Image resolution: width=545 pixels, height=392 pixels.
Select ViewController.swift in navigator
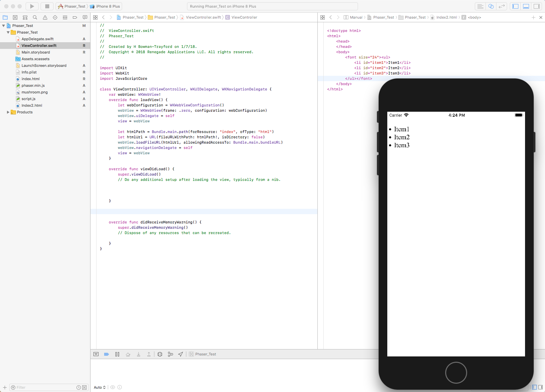point(39,46)
